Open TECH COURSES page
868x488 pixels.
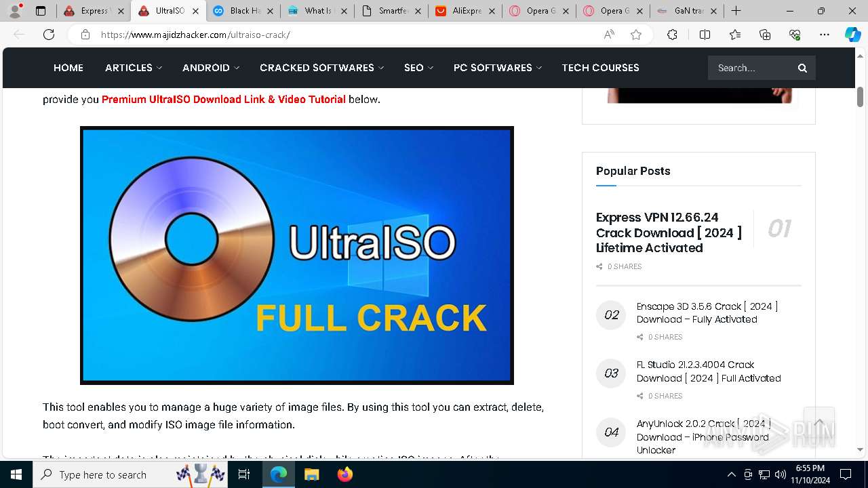pyautogui.click(x=601, y=68)
